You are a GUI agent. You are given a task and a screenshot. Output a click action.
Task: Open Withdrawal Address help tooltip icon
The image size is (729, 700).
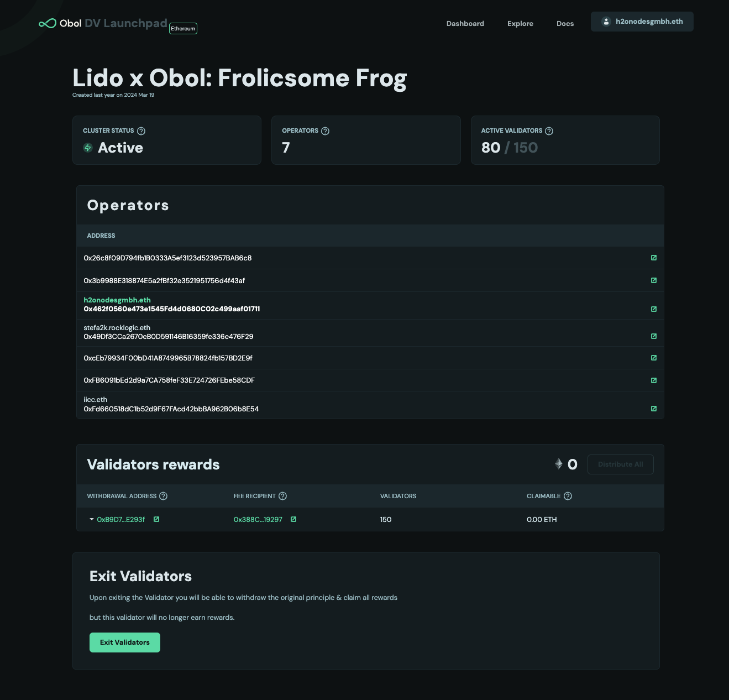pyautogui.click(x=163, y=496)
